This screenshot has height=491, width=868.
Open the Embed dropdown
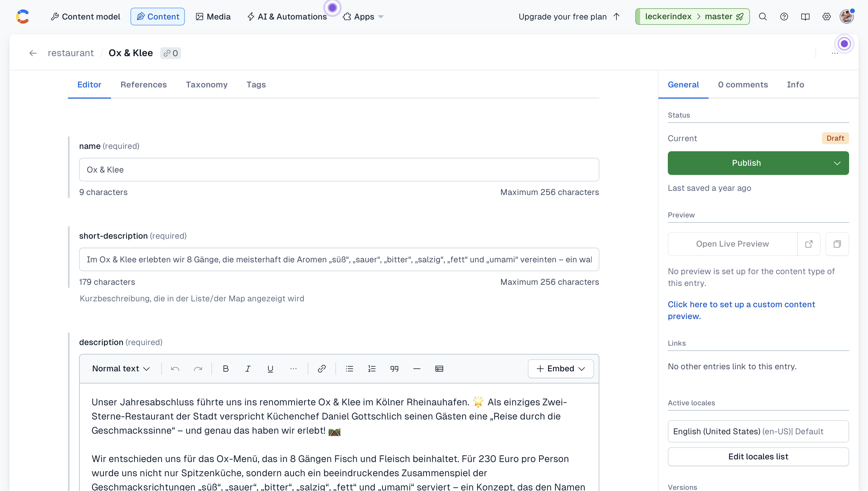pos(560,369)
